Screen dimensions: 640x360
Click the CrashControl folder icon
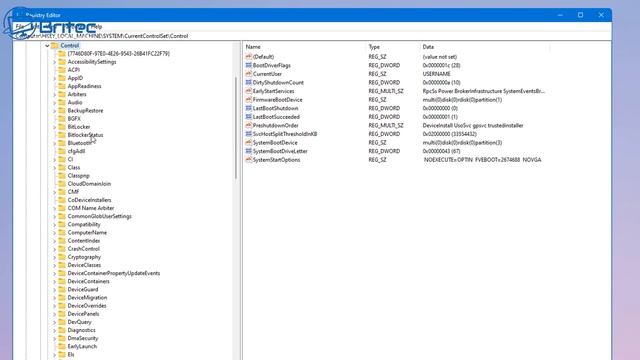pos(62,249)
